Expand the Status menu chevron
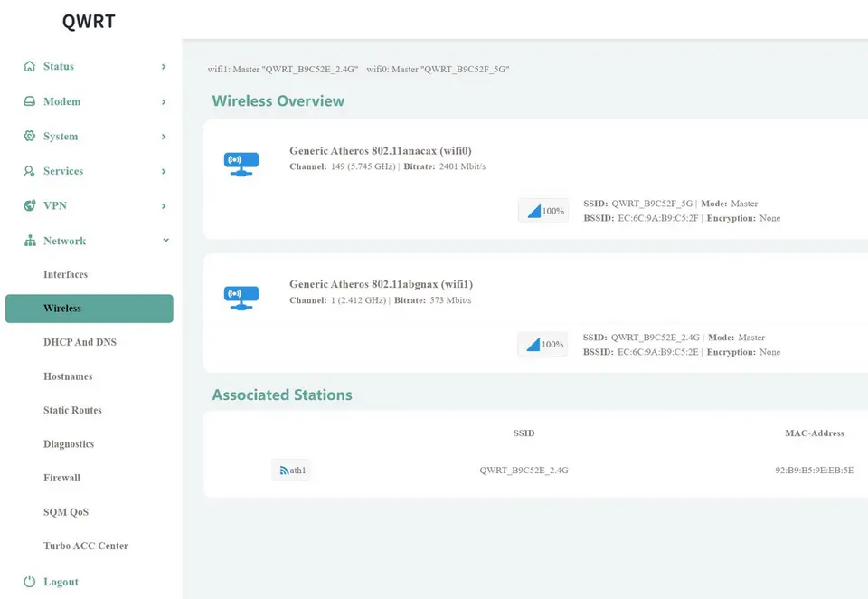This screenshot has height=599, width=868. (x=164, y=67)
